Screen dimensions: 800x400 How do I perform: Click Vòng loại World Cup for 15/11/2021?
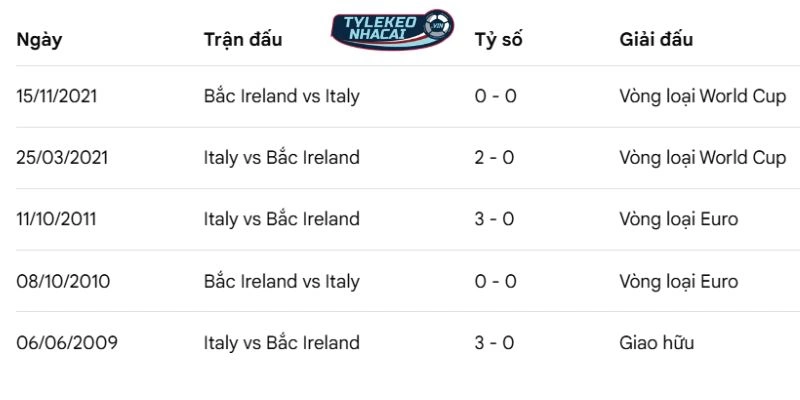pos(703,96)
